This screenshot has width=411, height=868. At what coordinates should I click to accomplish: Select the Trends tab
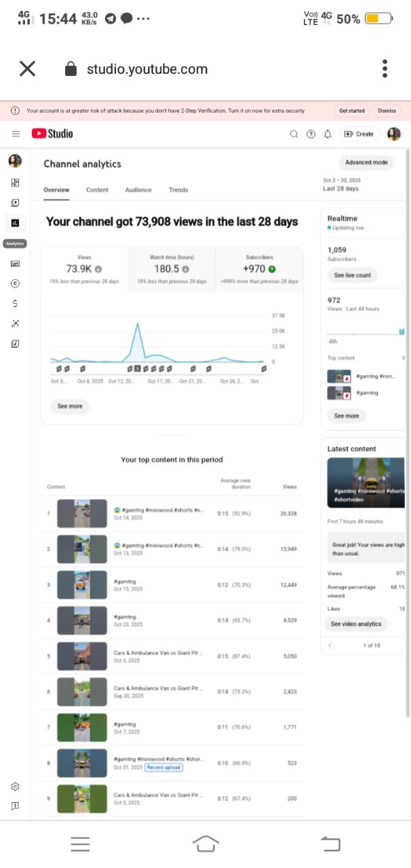(x=178, y=190)
